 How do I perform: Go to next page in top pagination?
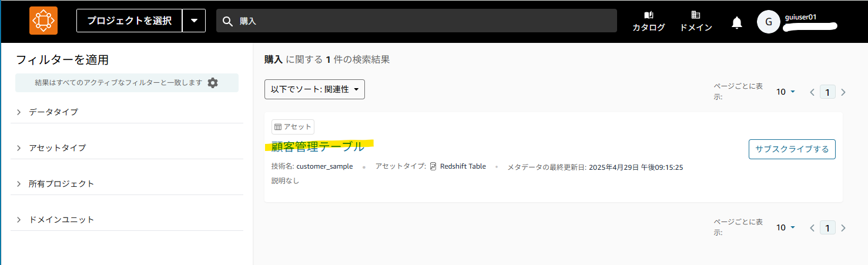pyautogui.click(x=843, y=92)
